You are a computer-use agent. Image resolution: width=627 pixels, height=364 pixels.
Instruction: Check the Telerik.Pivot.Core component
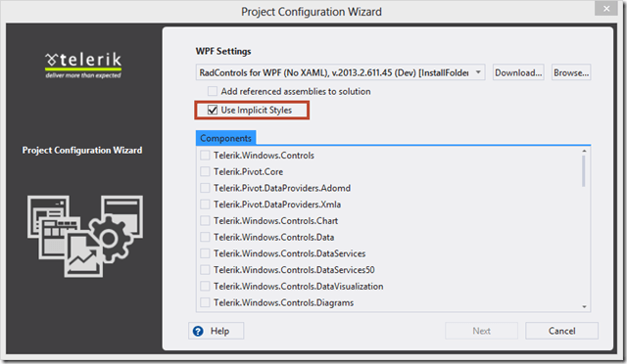(205, 171)
